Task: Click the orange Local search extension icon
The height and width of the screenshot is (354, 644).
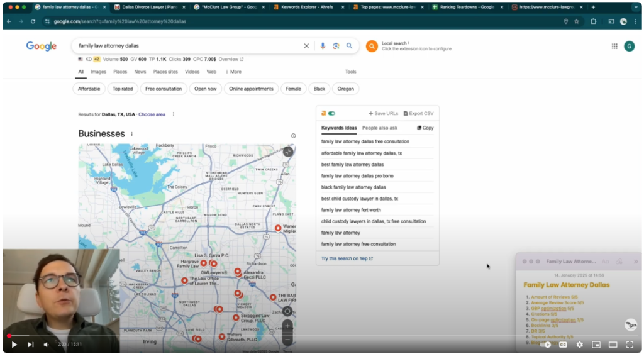Action: (x=372, y=46)
